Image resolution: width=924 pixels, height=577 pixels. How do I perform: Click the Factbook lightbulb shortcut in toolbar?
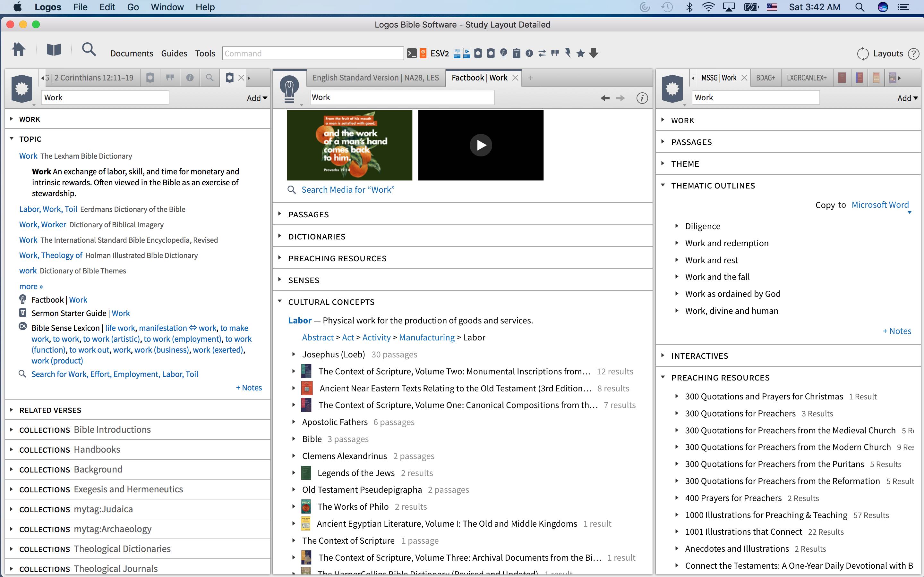click(x=504, y=54)
